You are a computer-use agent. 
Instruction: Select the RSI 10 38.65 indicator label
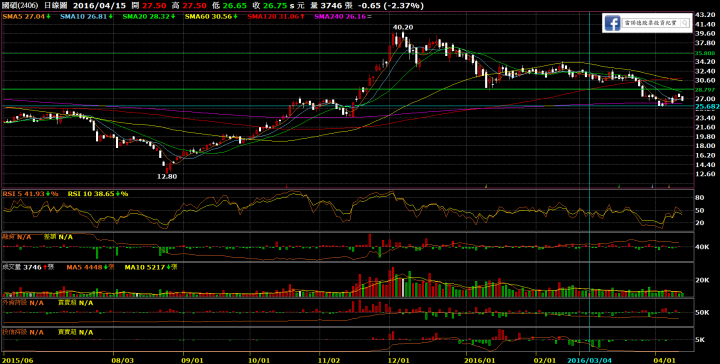(x=98, y=194)
